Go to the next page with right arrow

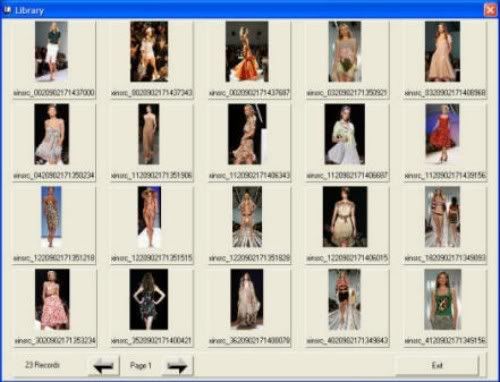pyautogui.click(x=178, y=366)
